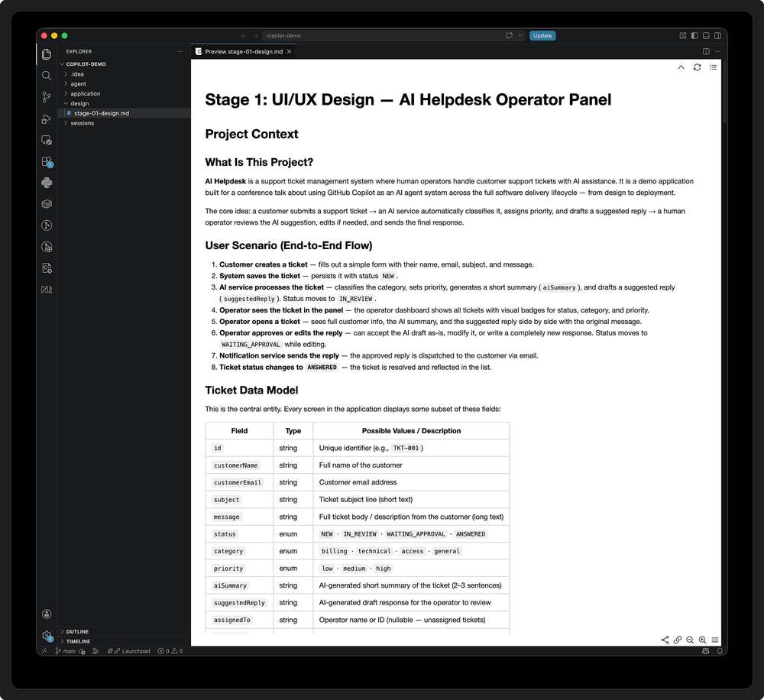Go back with the left arrow in title bar
This screenshot has height=700, width=764.
244,36
